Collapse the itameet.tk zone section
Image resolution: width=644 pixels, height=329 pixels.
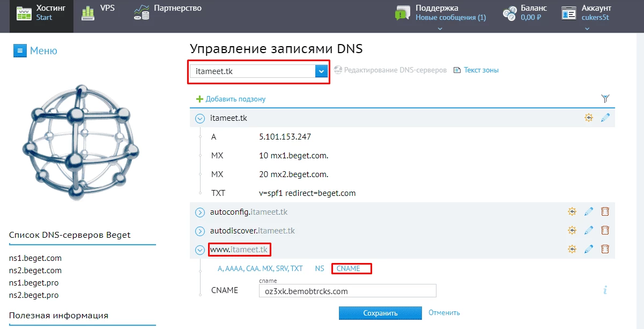pyautogui.click(x=200, y=119)
